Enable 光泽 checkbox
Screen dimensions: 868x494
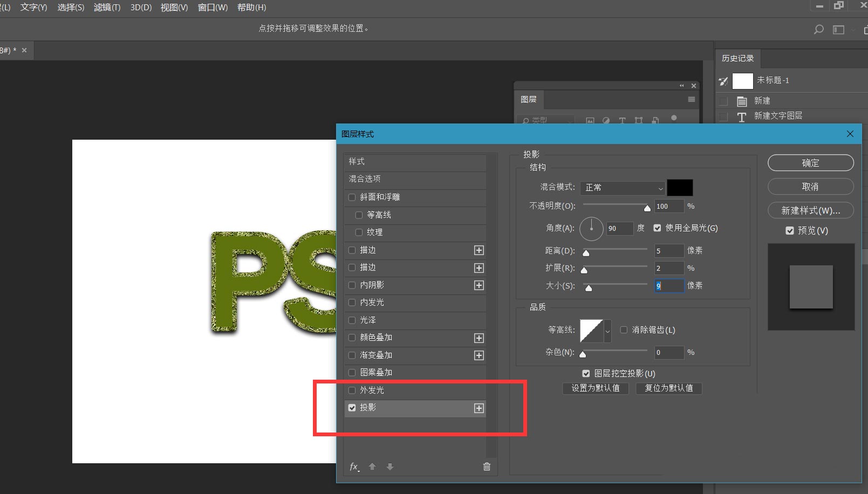(352, 320)
